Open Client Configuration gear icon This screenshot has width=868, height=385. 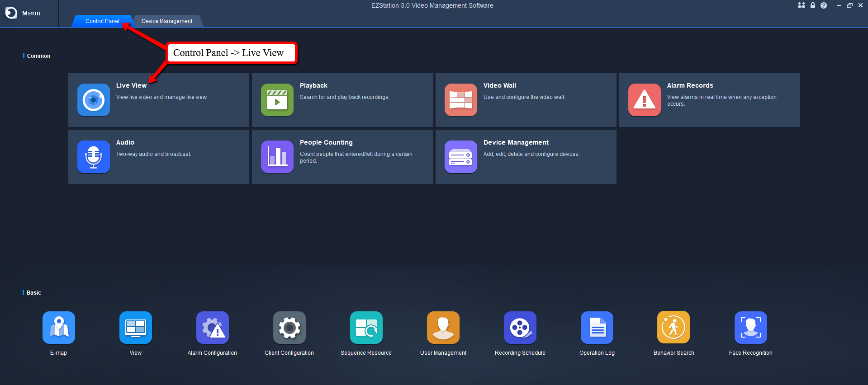(x=289, y=328)
